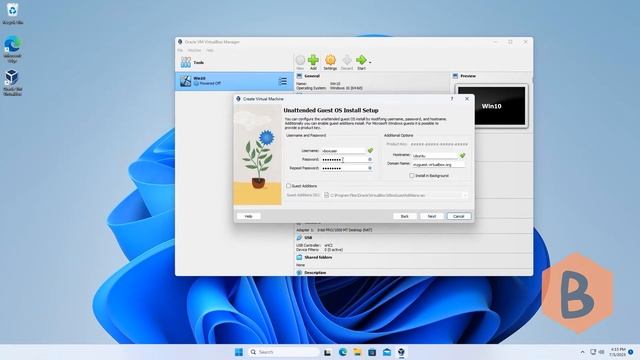This screenshot has height=360, width=640.
Task: Click the General section header icon
Action: point(299,76)
